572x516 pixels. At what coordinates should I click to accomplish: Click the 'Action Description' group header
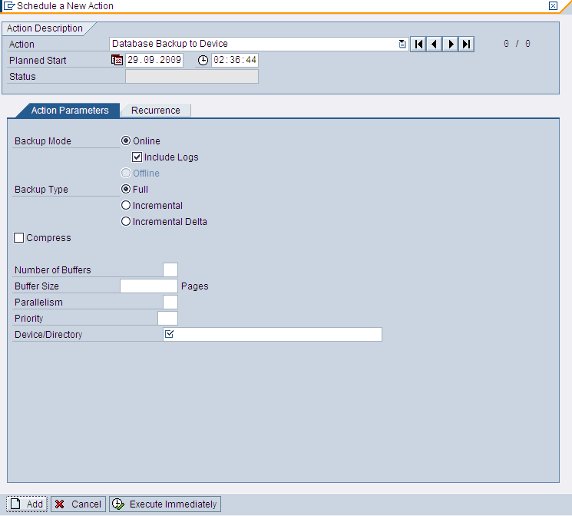coord(45,28)
